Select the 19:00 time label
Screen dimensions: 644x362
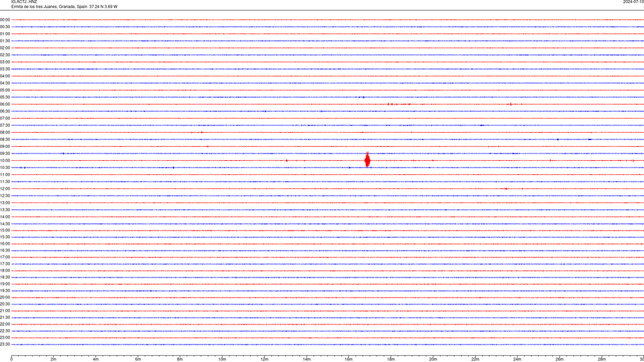click(x=5, y=284)
